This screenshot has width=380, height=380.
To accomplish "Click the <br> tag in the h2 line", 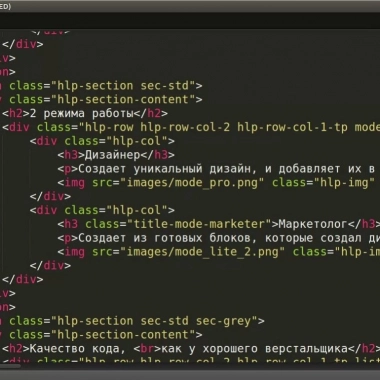I will (147, 349).
